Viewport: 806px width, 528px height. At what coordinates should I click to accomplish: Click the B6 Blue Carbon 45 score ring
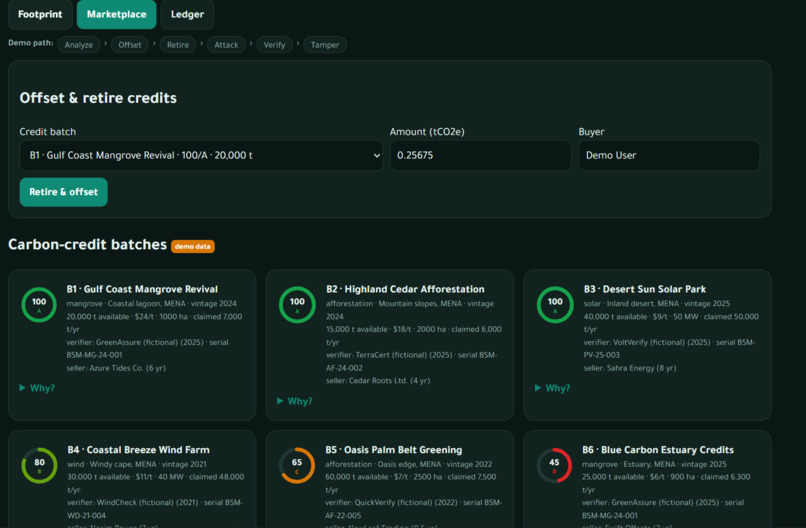pos(554,465)
